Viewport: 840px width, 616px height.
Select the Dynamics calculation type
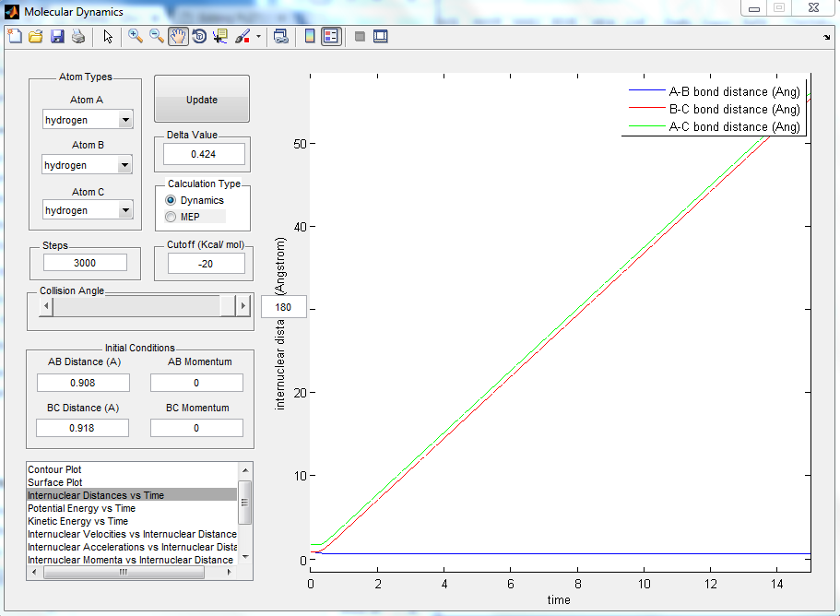point(171,200)
